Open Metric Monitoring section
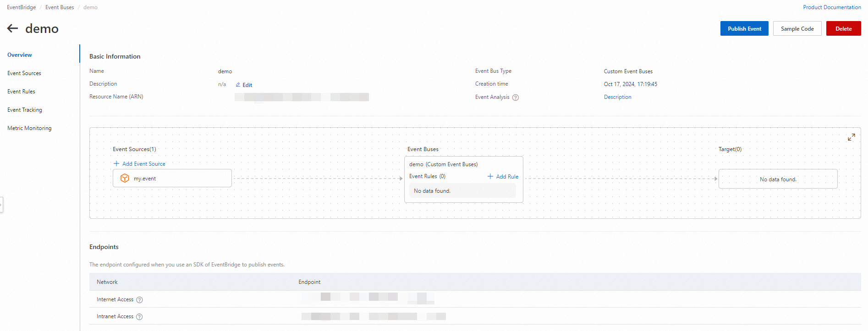 point(29,128)
